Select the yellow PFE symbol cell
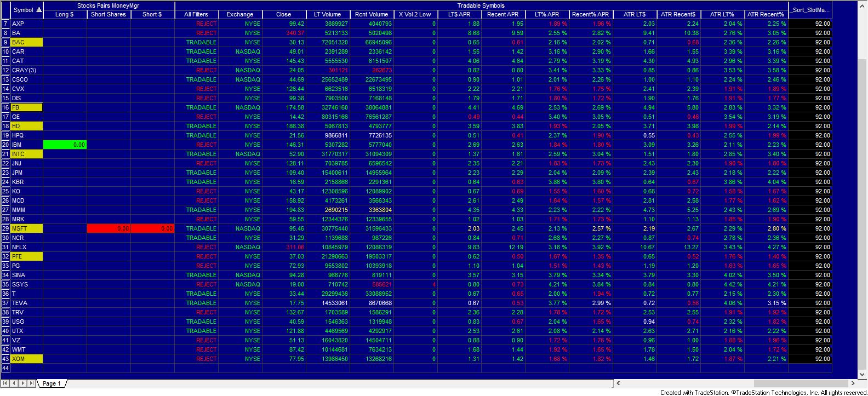The width and height of the screenshot is (868, 396). 26,256
